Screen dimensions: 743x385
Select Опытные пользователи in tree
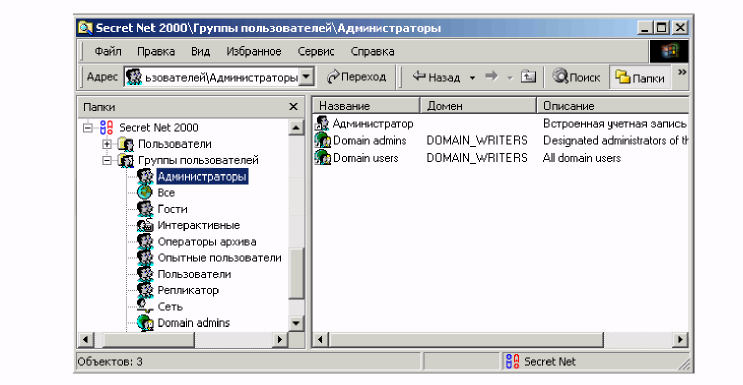pos(219,258)
